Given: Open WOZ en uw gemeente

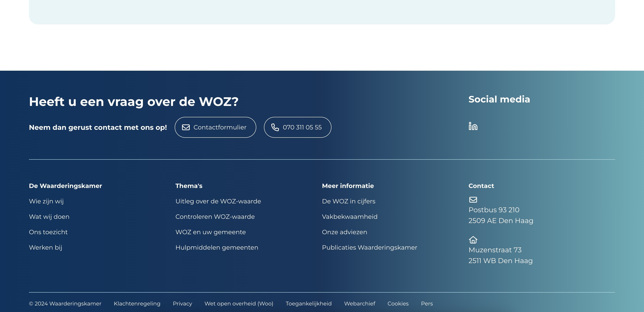Looking at the screenshot, I should pos(211,232).
